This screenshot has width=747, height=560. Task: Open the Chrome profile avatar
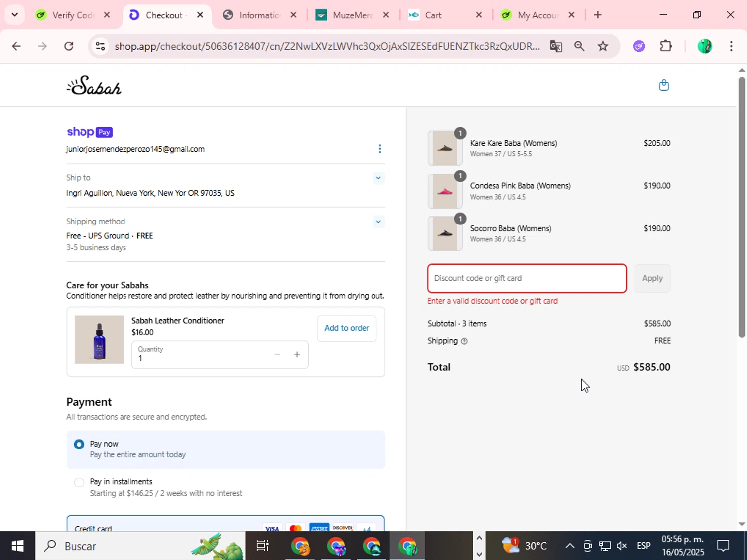[x=705, y=46]
